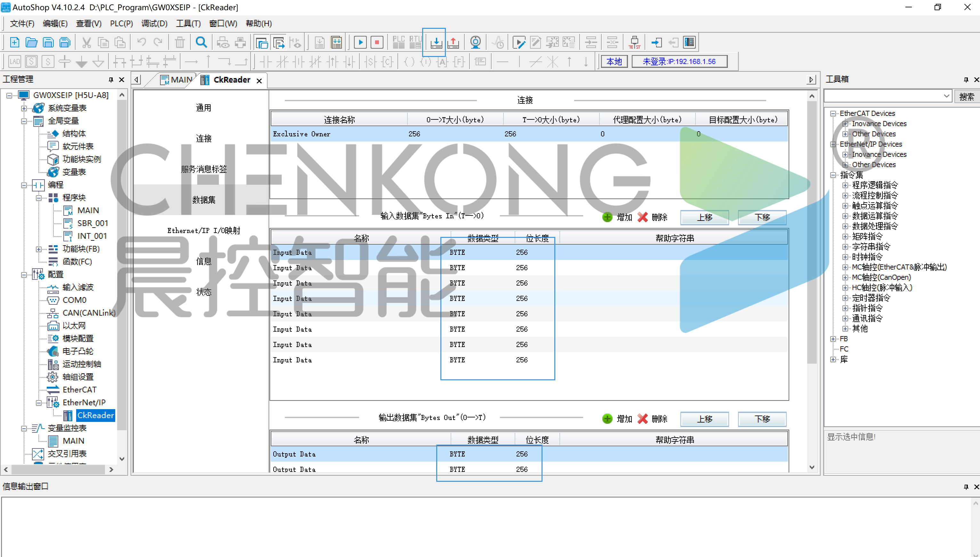Select the first Output Data row

tap(529, 455)
